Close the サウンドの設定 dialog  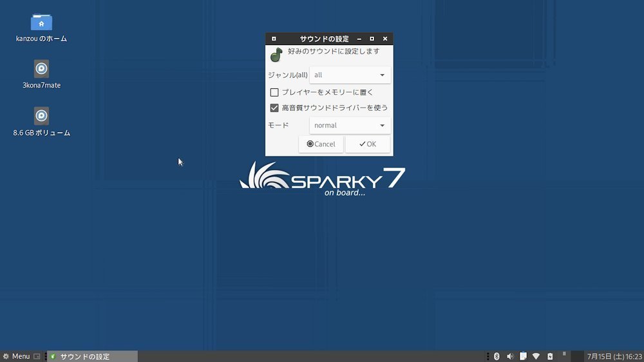tap(385, 39)
